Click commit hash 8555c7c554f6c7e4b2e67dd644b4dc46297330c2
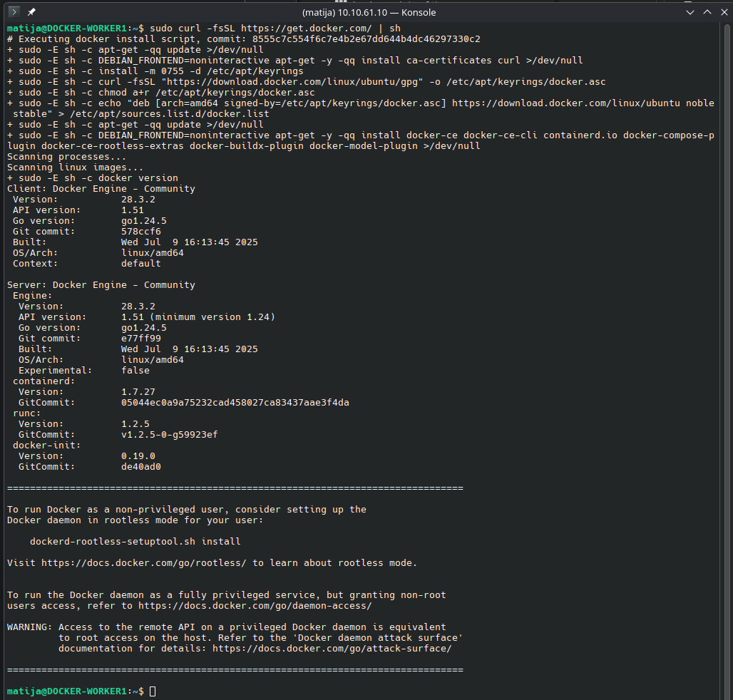Viewport: 733px width, 700px height. pos(366,39)
